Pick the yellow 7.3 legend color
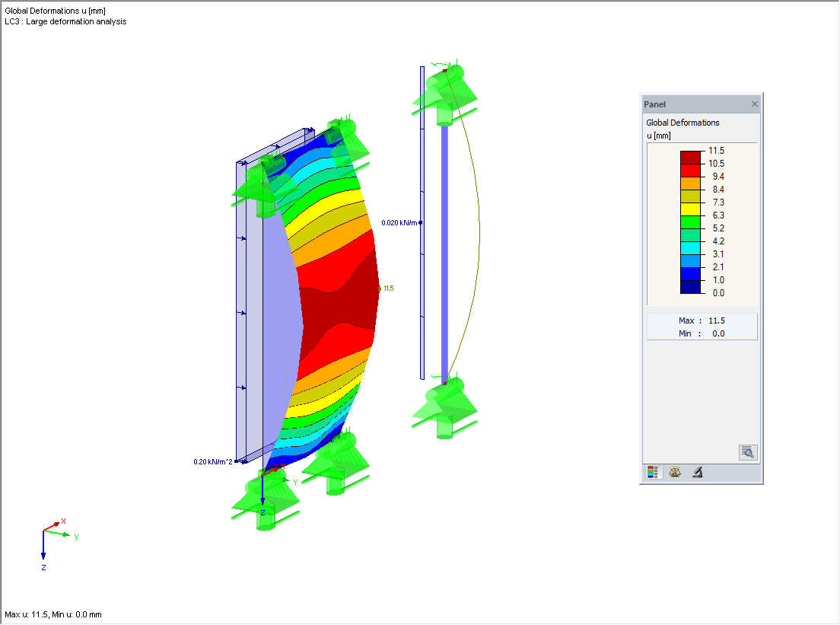 (x=691, y=209)
